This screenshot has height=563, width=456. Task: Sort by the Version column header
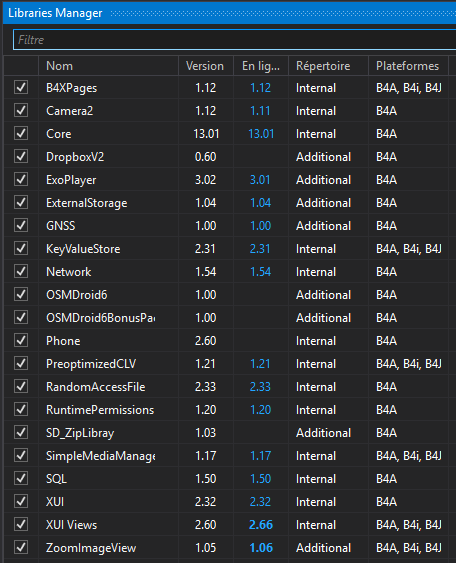pyautogui.click(x=206, y=66)
